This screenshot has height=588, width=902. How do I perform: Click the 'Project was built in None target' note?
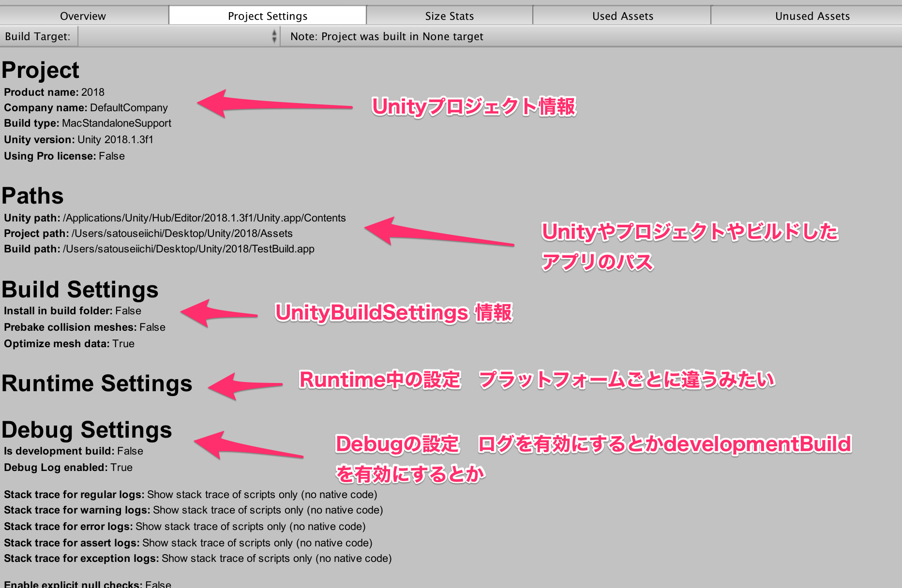[387, 36]
